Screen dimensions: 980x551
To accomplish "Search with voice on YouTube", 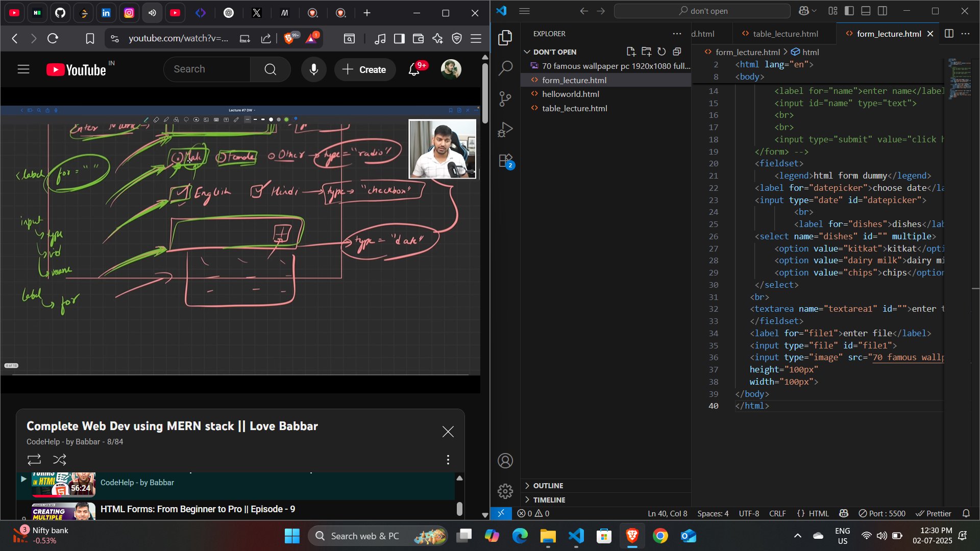I will click(313, 69).
